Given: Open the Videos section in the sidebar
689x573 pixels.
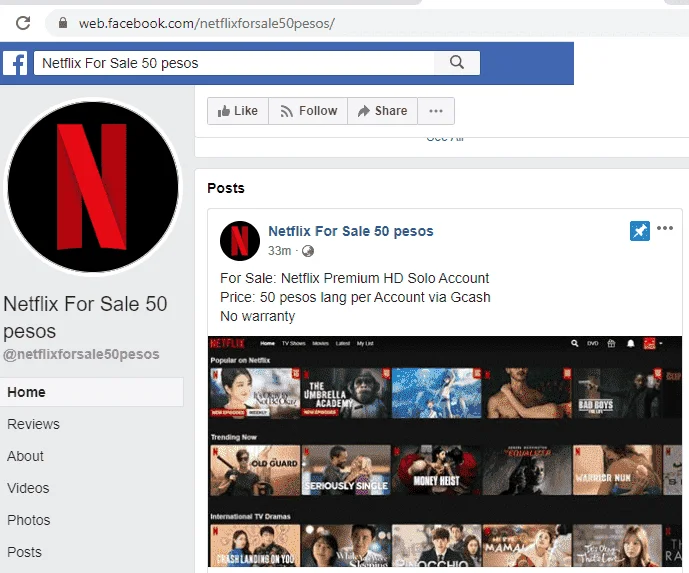Looking at the screenshot, I should (x=28, y=488).
